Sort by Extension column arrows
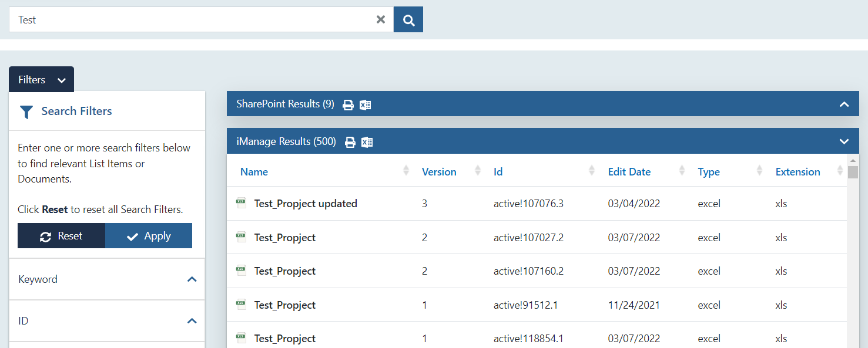Viewport: 868px width, 348px height. [840, 171]
